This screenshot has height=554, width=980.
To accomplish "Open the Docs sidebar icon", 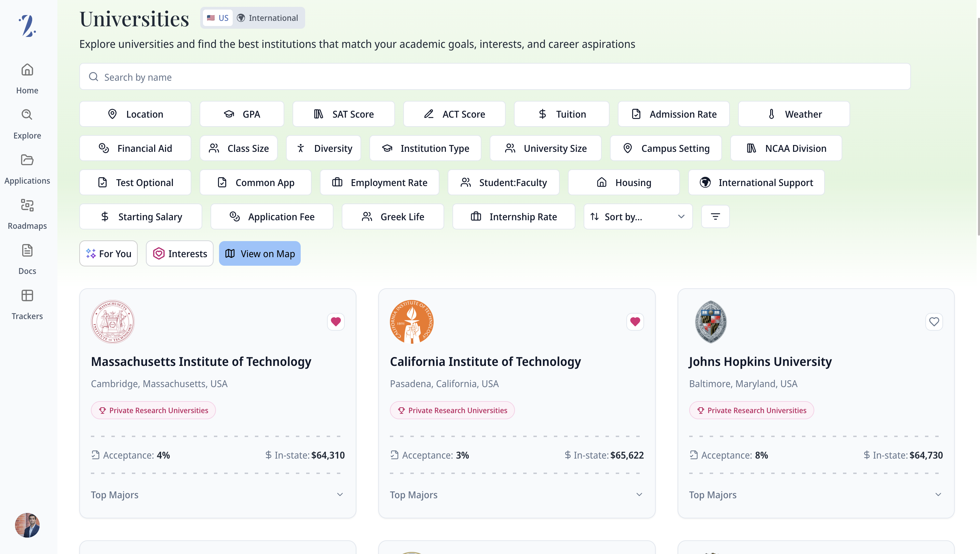I will coord(27,251).
